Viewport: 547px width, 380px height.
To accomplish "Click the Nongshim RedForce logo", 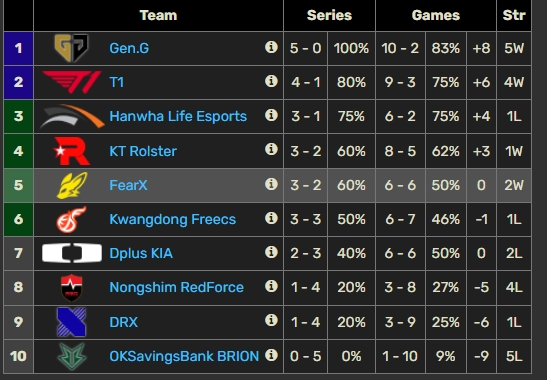I will click(x=72, y=288).
